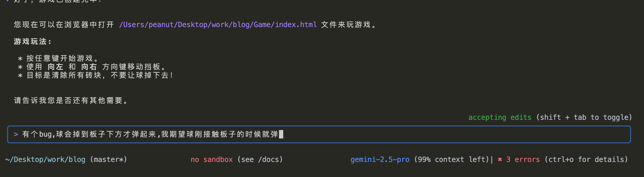Image resolution: width=644 pixels, height=177 pixels.
Task: Click the asterisk bullet before 按任意键开始游戏
Action: tap(20, 58)
